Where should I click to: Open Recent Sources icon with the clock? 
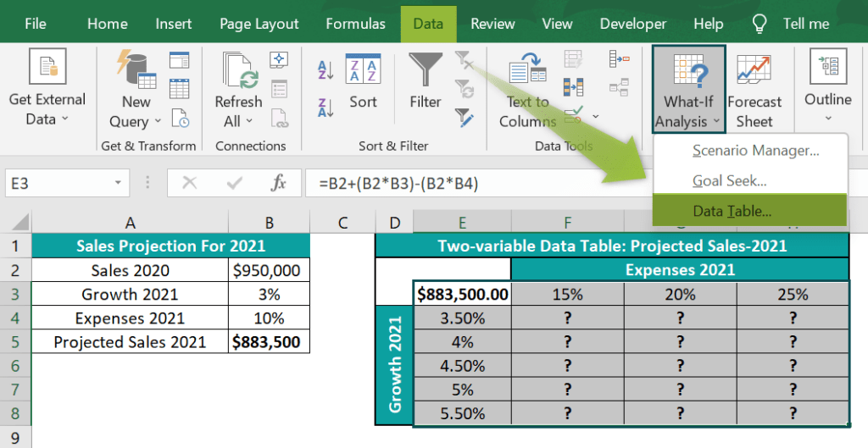180,118
